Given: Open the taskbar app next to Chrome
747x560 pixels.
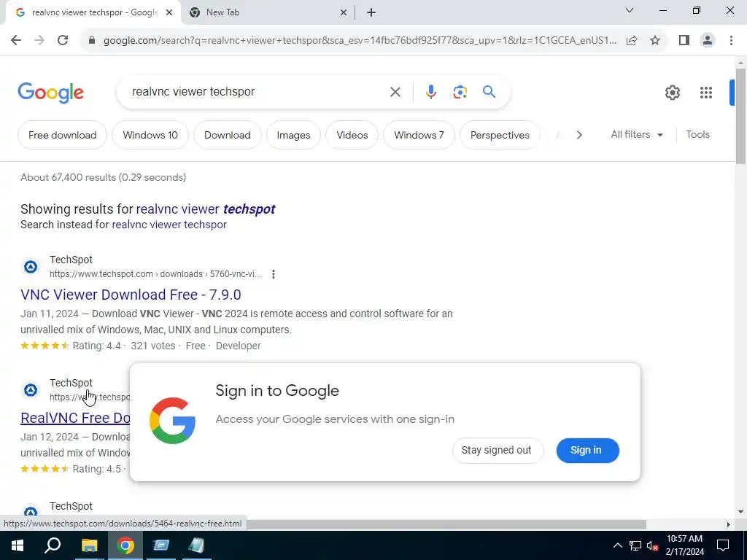Looking at the screenshot, I should coord(161,545).
